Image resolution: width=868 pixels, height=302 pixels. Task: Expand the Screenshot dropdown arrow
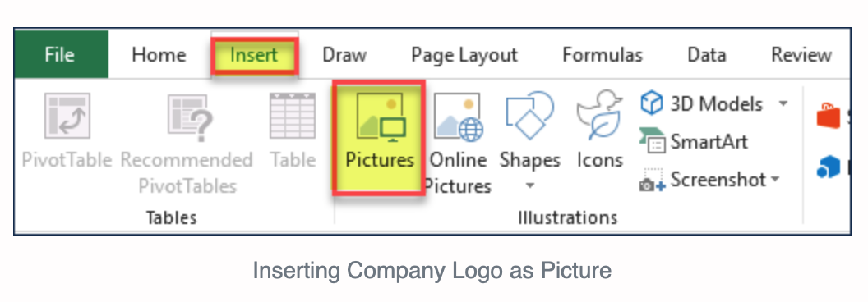[775, 179]
